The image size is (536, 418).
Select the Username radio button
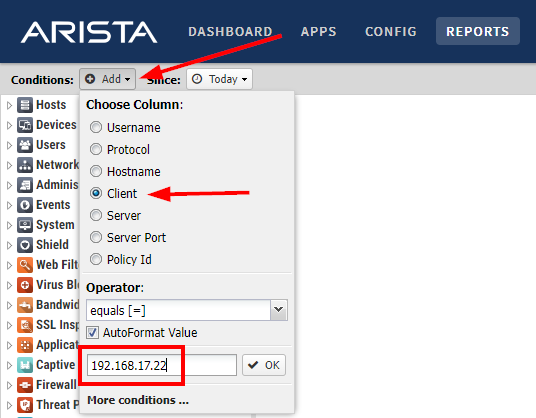(x=96, y=127)
